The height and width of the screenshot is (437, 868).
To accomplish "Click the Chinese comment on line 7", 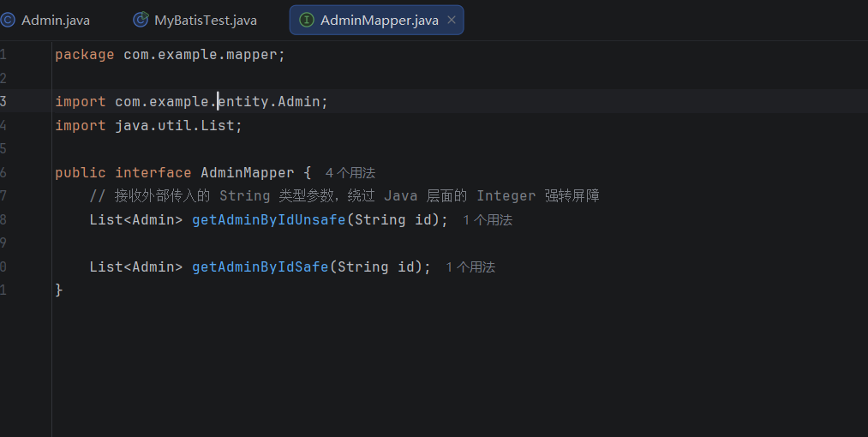I will point(344,196).
